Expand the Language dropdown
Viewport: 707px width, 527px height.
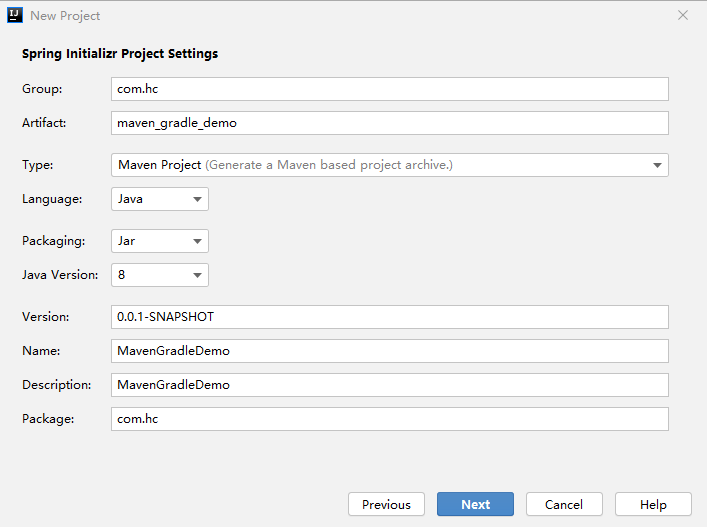(x=159, y=199)
